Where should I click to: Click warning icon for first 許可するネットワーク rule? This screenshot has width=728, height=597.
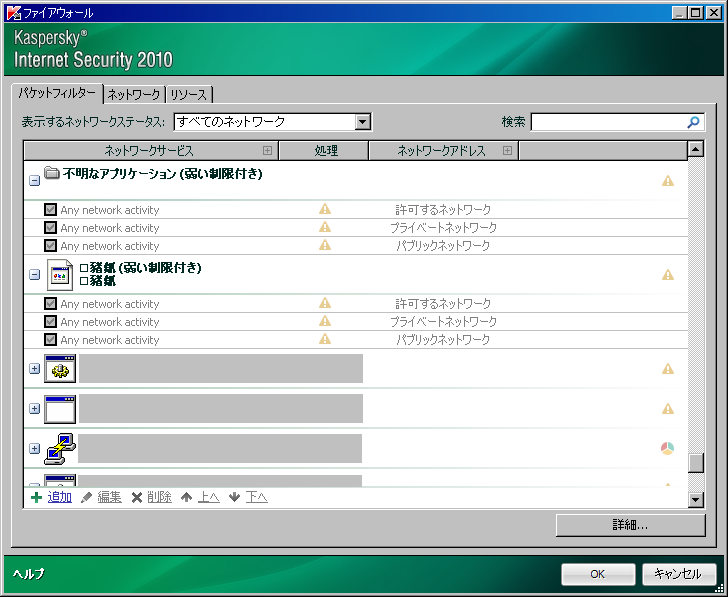coord(325,209)
